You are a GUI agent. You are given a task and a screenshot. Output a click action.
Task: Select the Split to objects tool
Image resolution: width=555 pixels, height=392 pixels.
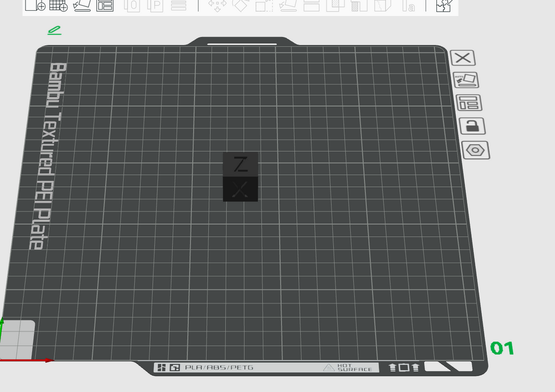pyautogui.click(x=132, y=5)
